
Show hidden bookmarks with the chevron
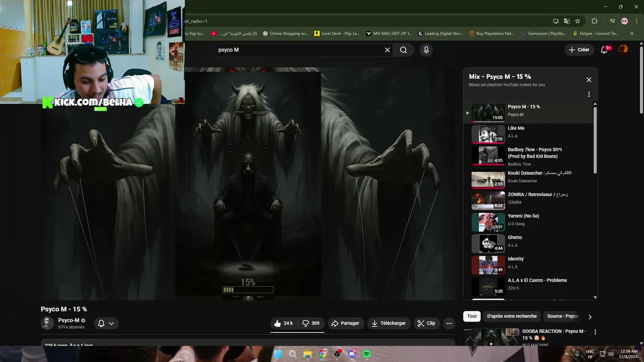[632, 34]
